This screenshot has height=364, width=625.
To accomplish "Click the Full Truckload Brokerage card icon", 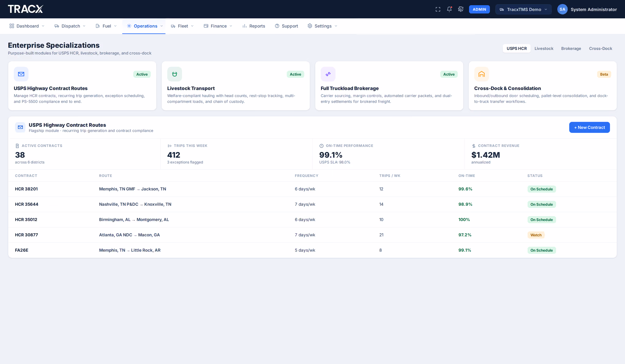I will coord(328,74).
